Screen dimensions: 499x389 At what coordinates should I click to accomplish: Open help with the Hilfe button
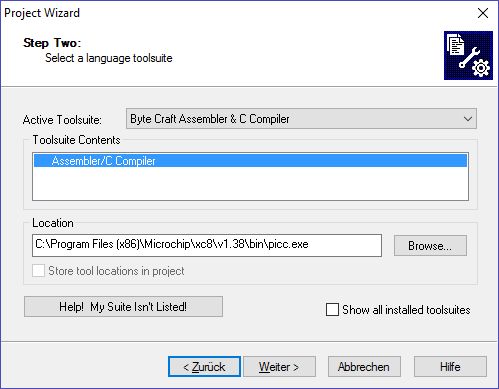point(450,367)
